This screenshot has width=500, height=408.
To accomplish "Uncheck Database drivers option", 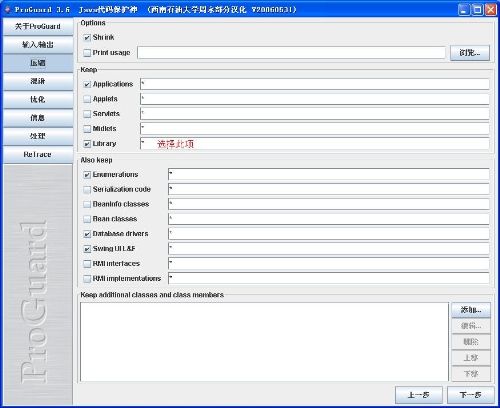I will click(x=87, y=234).
